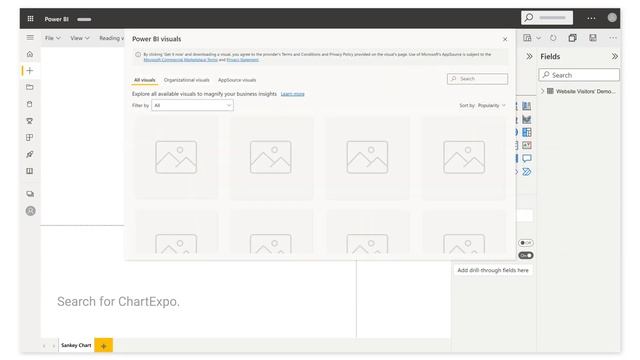Image resolution: width=640 pixels, height=360 pixels.
Task: Click the Create plus icon in sidebar
Action: coord(30,71)
